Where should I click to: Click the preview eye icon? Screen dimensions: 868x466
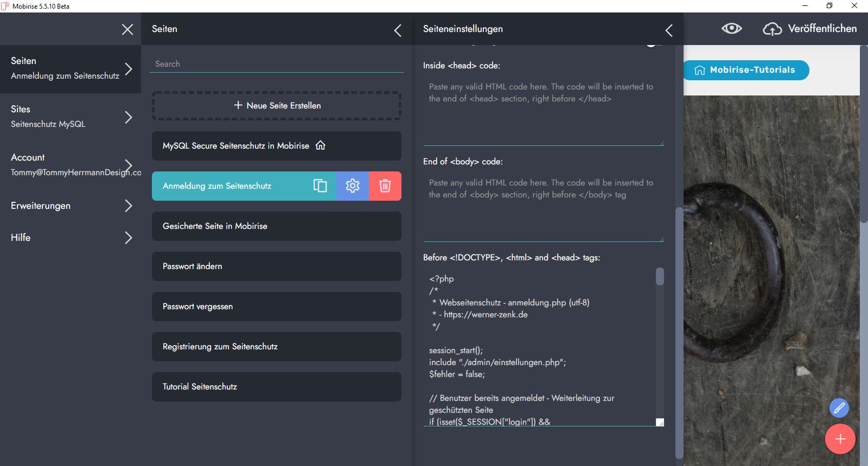[x=731, y=29]
